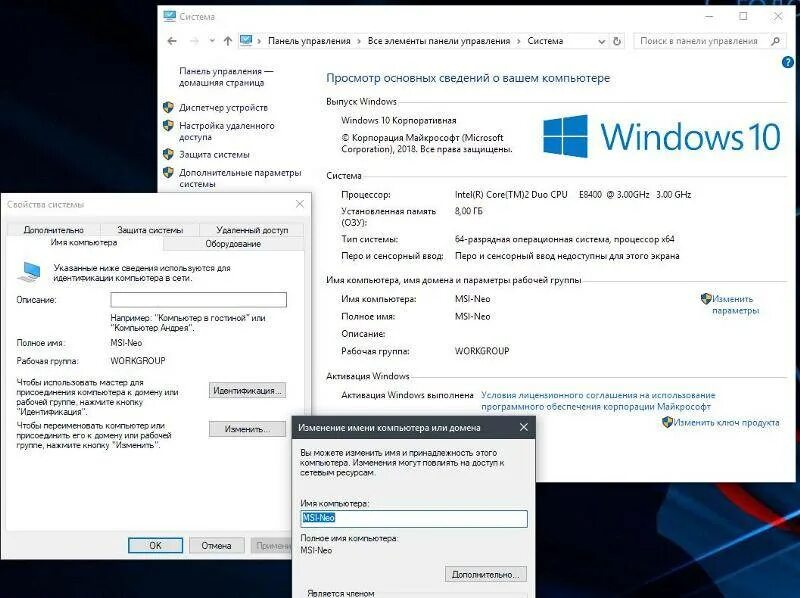Screen dimensions: 800x598
Task: Click the computer icon in the address bar
Action: click(246, 41)
